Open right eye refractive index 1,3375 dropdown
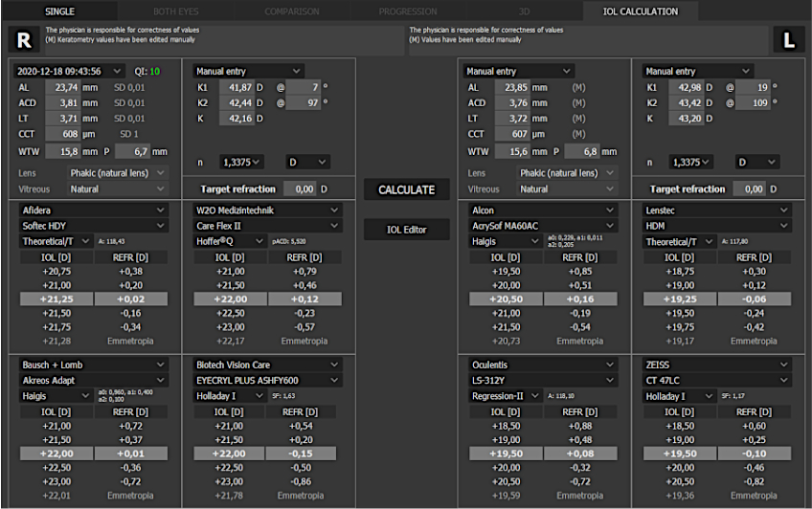Viewport: 812px width, 509px height. pyautogui.click(x=242, y=163)
